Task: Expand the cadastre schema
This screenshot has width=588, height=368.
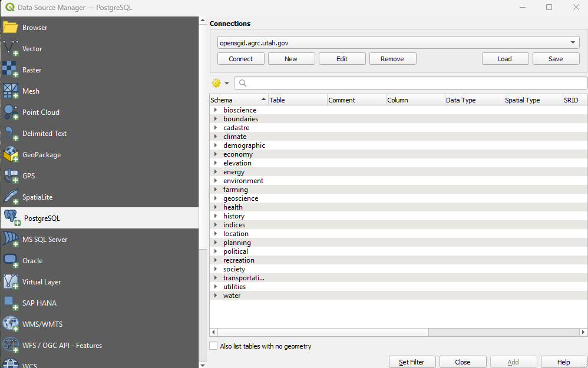Action: pyautogui.click(x=216, y=127)
